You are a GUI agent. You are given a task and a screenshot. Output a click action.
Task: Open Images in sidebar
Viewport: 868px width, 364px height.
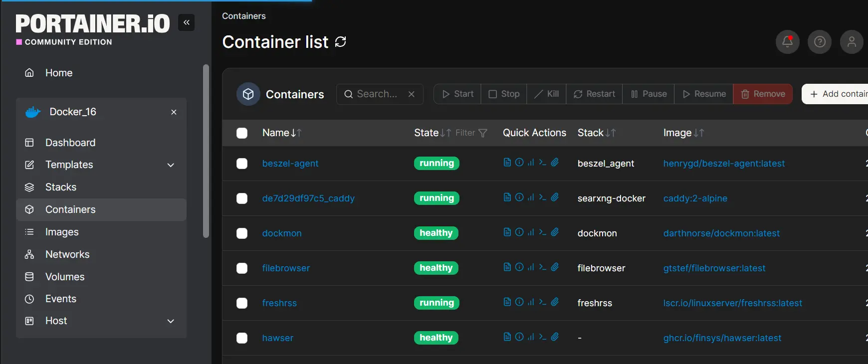101,232
